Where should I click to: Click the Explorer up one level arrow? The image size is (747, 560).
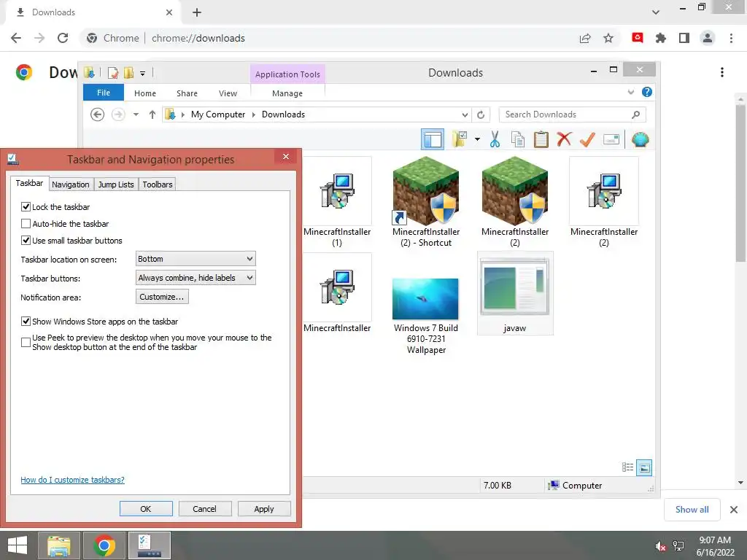[152, 114]
